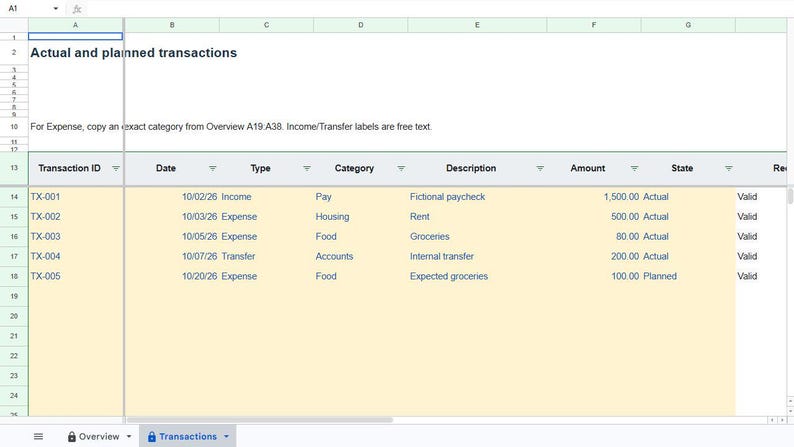The image size is (794, 447).
Task: Click the vertical scrollbar thumb
Action: [790, 196]
